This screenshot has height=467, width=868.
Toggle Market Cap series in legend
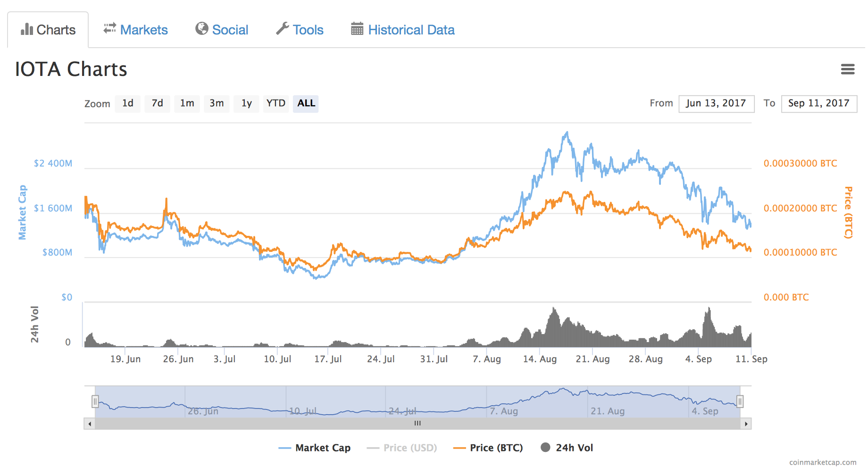315,448
